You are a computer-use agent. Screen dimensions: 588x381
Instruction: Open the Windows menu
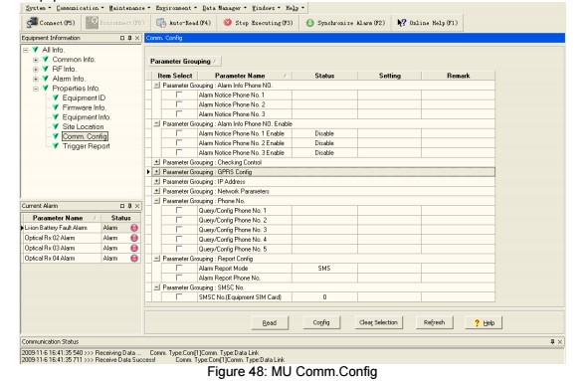[x=266, y=8]
